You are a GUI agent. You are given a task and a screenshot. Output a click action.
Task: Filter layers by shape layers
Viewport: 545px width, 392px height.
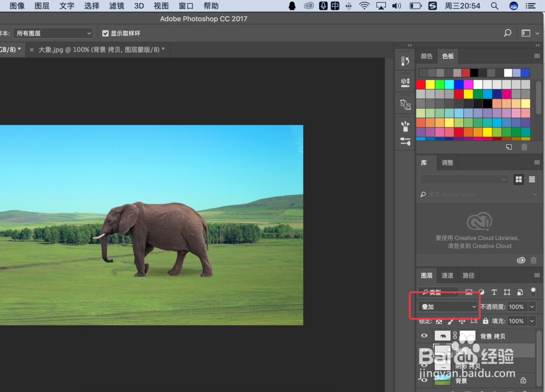[x=507, y=292]
